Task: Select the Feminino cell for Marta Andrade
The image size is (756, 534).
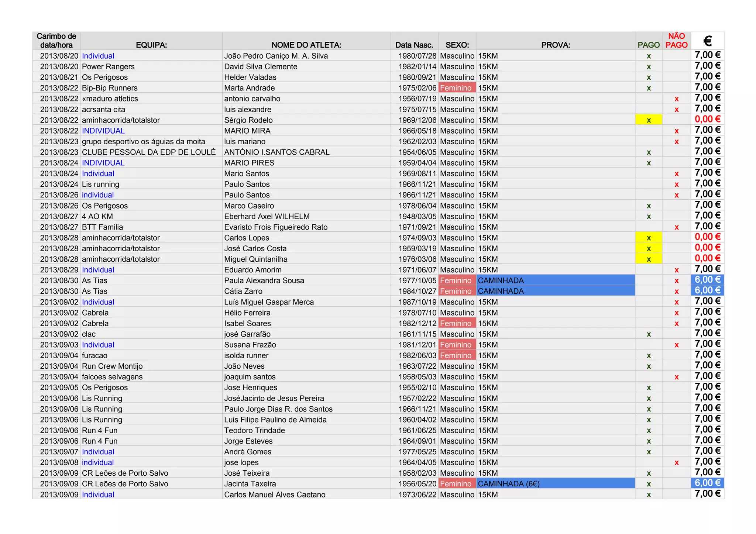Action: (456, 88)
